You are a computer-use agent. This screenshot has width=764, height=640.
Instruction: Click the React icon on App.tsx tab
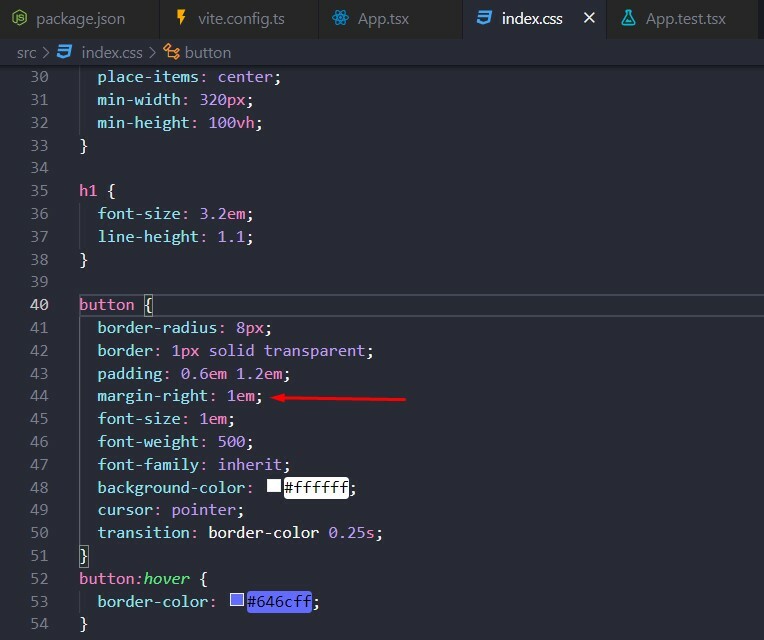tap(340, 19)
